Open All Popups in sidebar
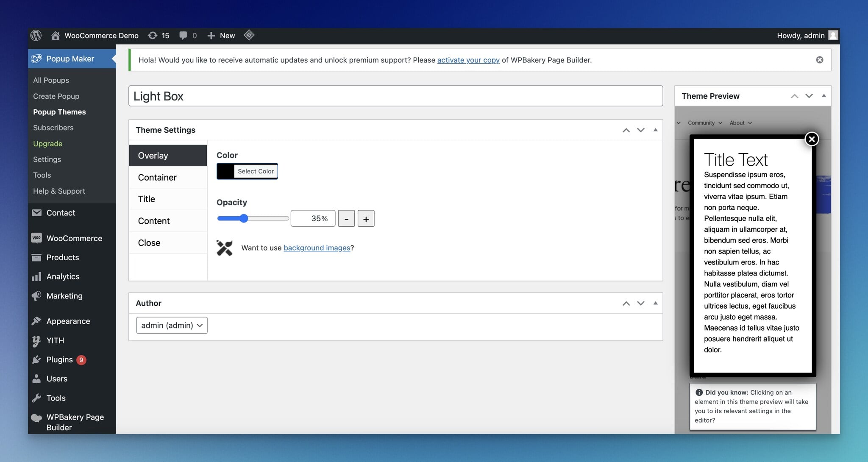The image size is (868, 462). tap(51, 80)
